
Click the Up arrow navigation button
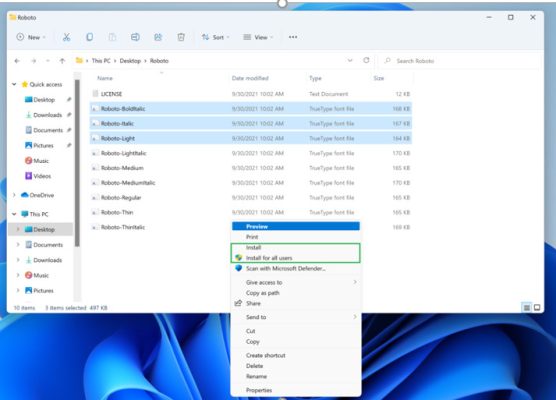[x=62, y=61]
